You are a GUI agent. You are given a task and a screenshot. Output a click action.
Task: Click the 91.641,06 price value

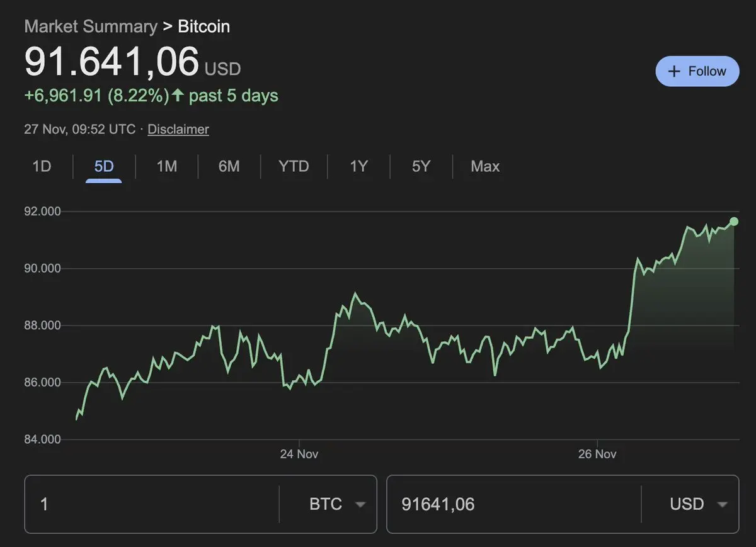click(x=112, y=62)
